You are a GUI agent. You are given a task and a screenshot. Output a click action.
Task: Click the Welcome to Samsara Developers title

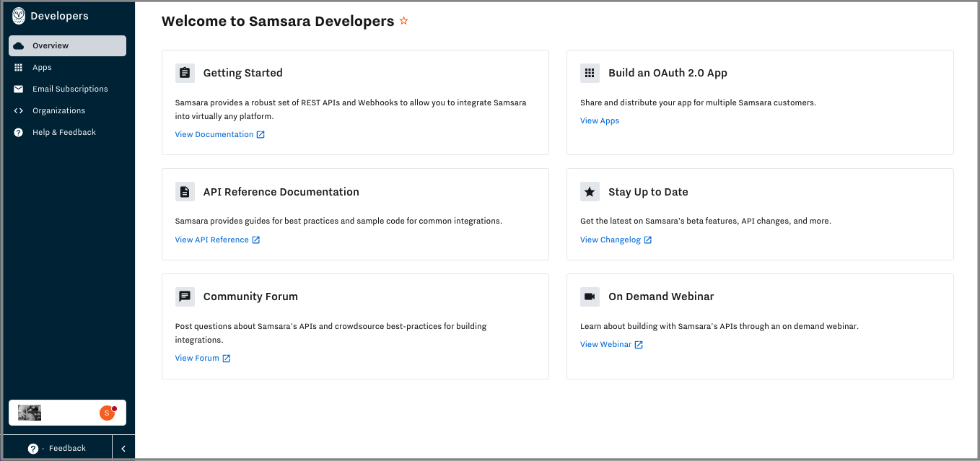pyautogui.click(x=278, y=21)
